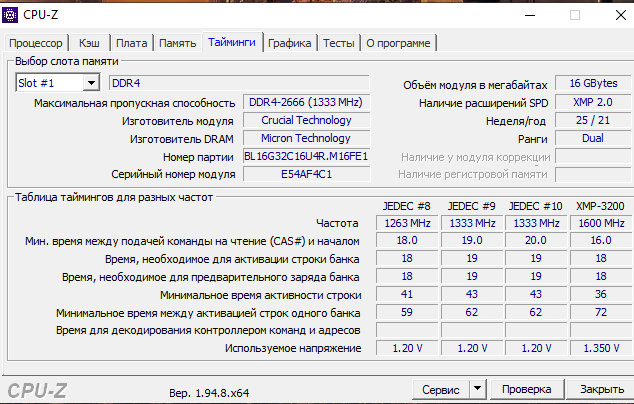634x404 pixels.
Task: Click the 16.0 CAS latency cell
Action: (x=601, y=240)
